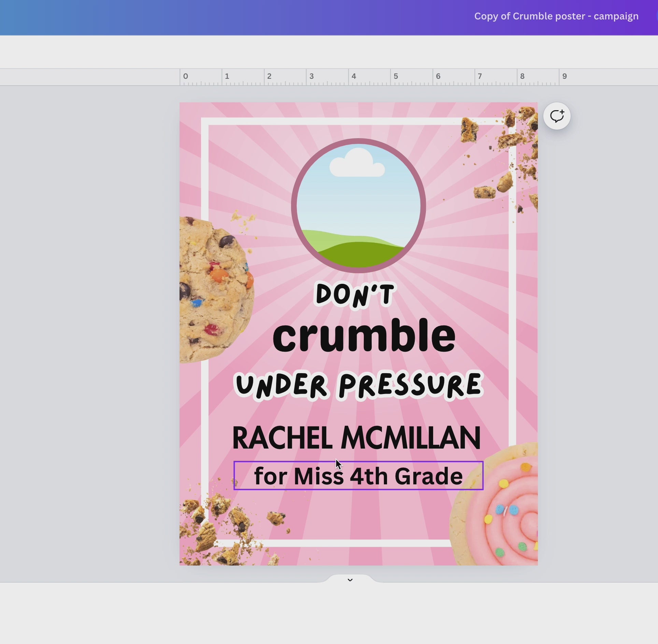Select the 'UNDER PRESSURE' text element
This screenshot has width=658, height=644.
(x=358, y=385)
